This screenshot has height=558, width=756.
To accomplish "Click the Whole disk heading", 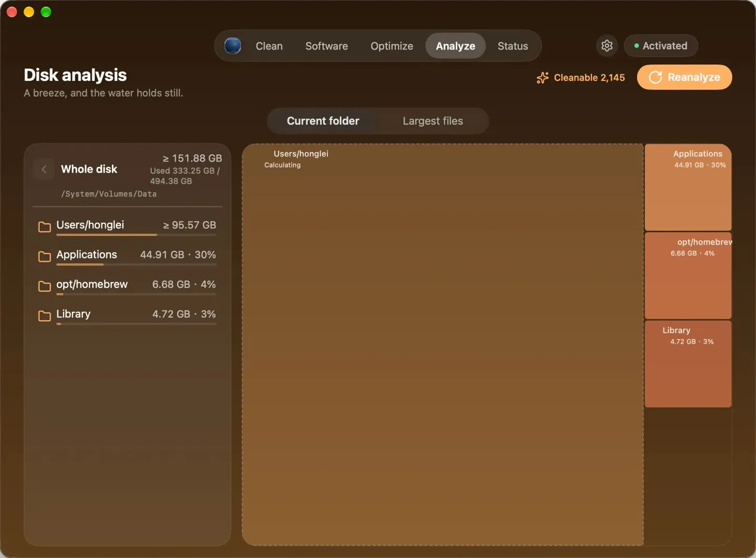I will (x=89, y=169).
